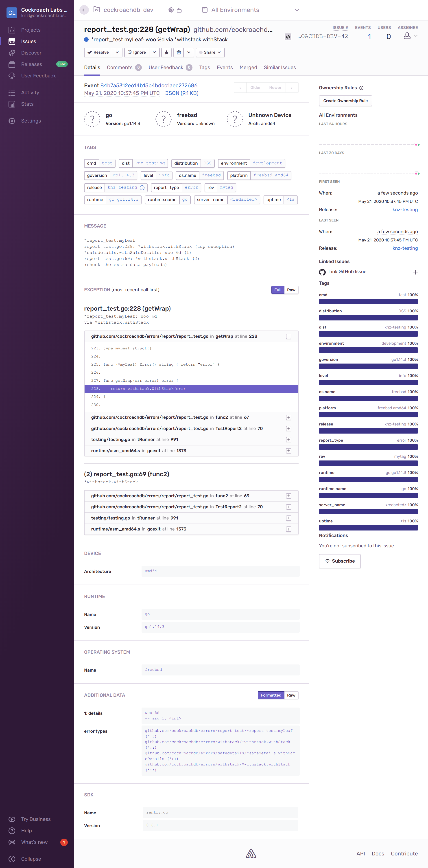The height and width of the screenshot is (868, 428).
Task: Open Releases in sidebar
Action: coord(31,64)
